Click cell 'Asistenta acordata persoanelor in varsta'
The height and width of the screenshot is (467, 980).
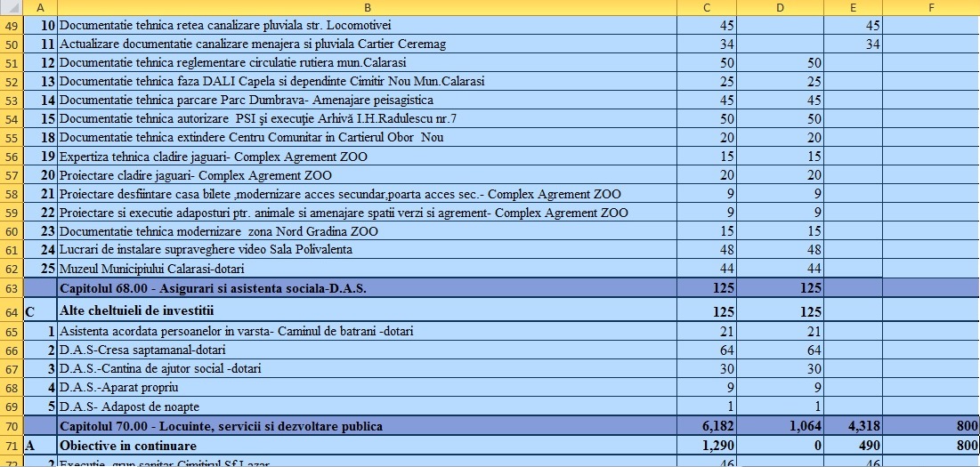pyautogui.click(x=367, y=332)
